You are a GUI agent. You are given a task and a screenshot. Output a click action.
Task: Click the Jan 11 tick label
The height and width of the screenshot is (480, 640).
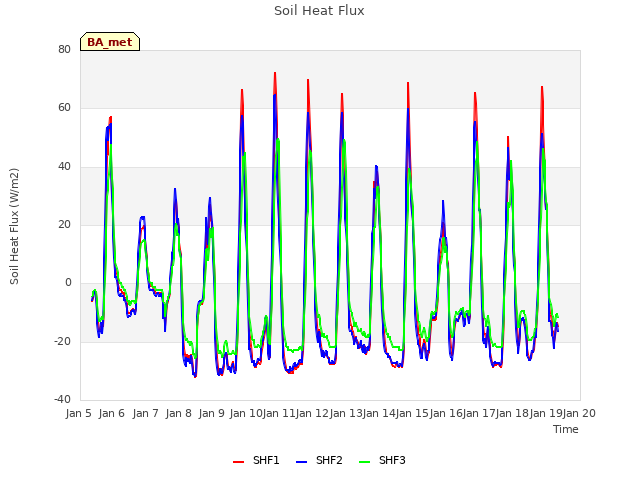point(279,413)
